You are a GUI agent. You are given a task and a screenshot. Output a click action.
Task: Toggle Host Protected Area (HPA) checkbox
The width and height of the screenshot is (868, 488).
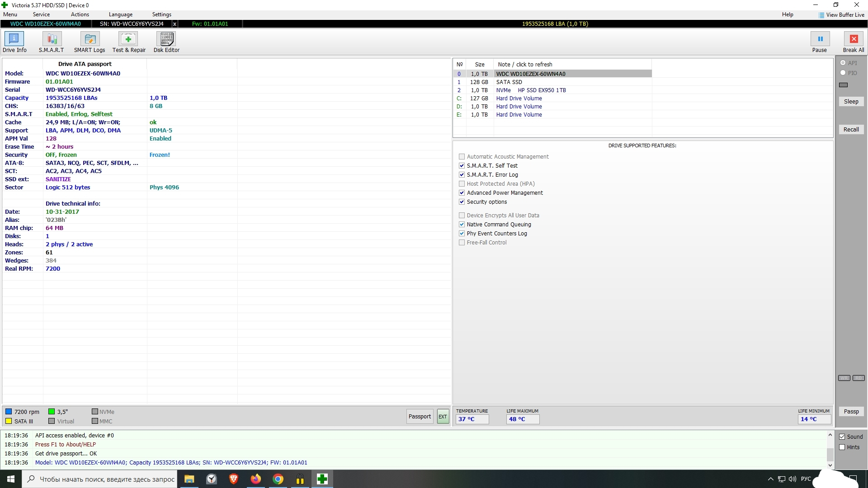click(x=462, y=184)
